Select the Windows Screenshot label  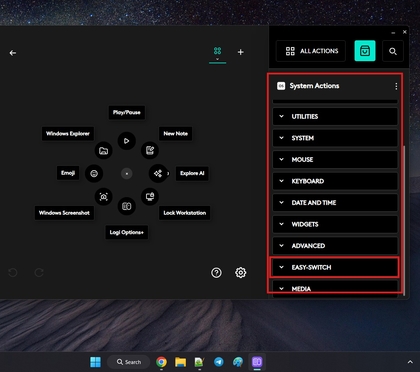point(64,213)
